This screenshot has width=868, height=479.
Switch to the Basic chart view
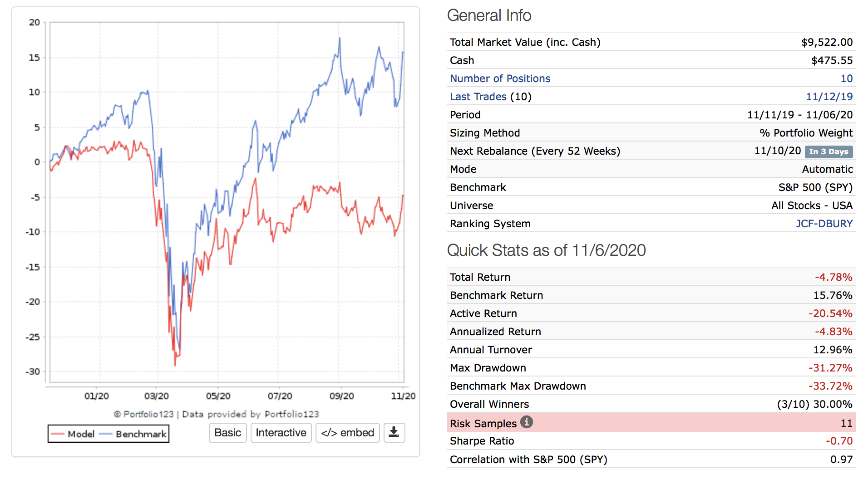pyautogui.click(x=227, y=433)
